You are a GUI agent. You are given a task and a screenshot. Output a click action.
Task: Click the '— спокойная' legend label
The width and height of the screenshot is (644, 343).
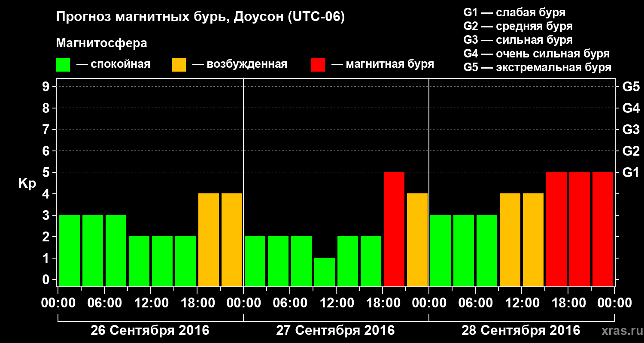(x=113, y=65)
